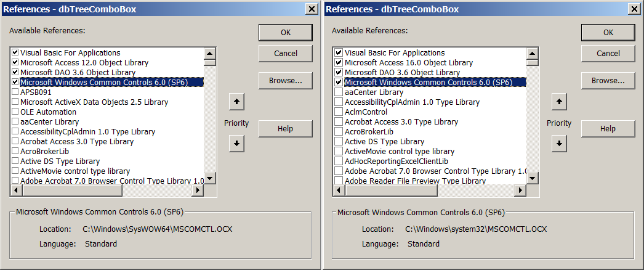Check the AclmControl reference
Image resolution: width=644 pixels, height=270 pixels.
point(339,112)
